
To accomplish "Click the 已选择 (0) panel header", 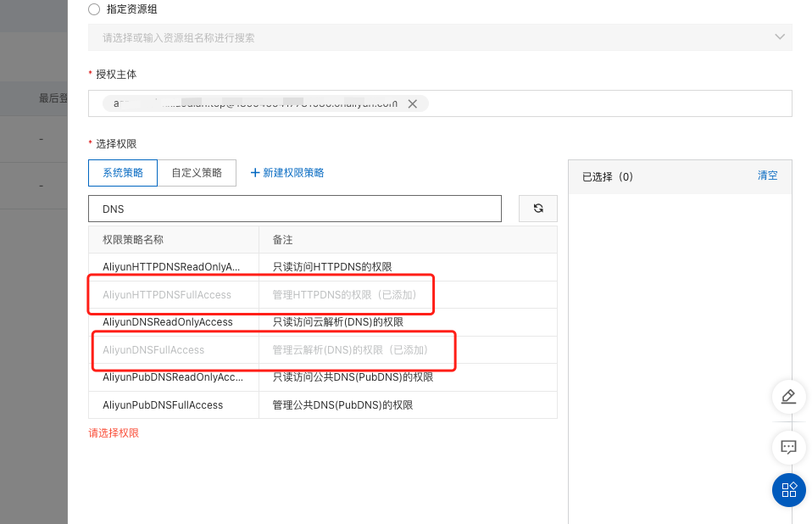I will click(680, 177).
